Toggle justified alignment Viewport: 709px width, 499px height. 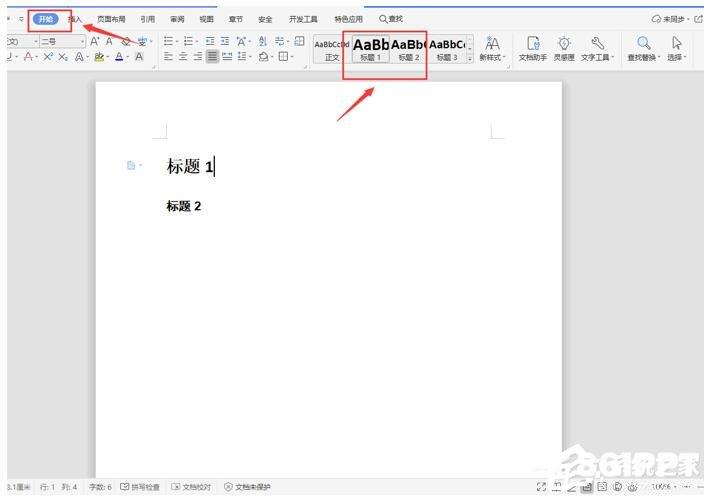tap(212, 56)
